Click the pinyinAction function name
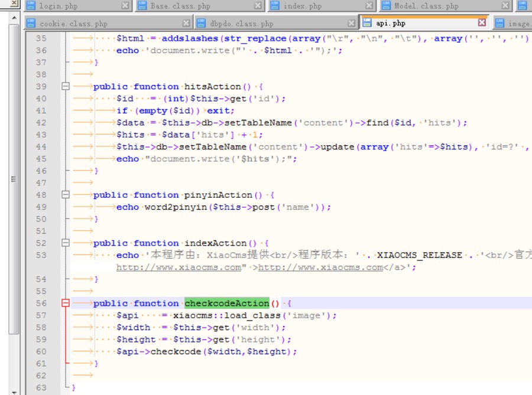The image size is (532, 395). tap(219, 195)
